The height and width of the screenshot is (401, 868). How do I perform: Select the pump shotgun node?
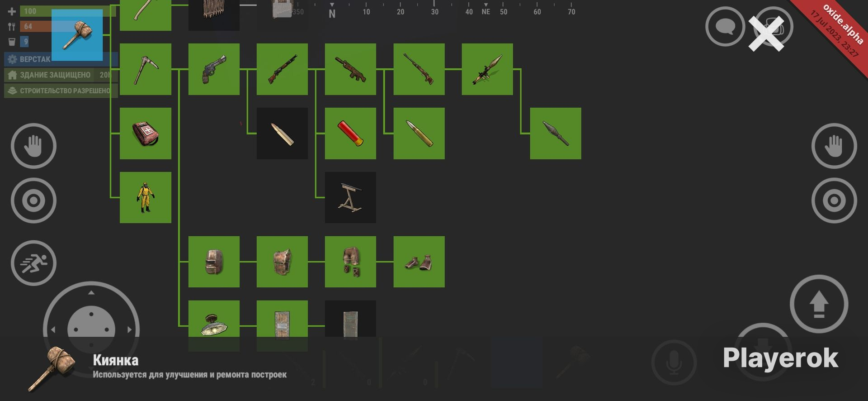282,69
